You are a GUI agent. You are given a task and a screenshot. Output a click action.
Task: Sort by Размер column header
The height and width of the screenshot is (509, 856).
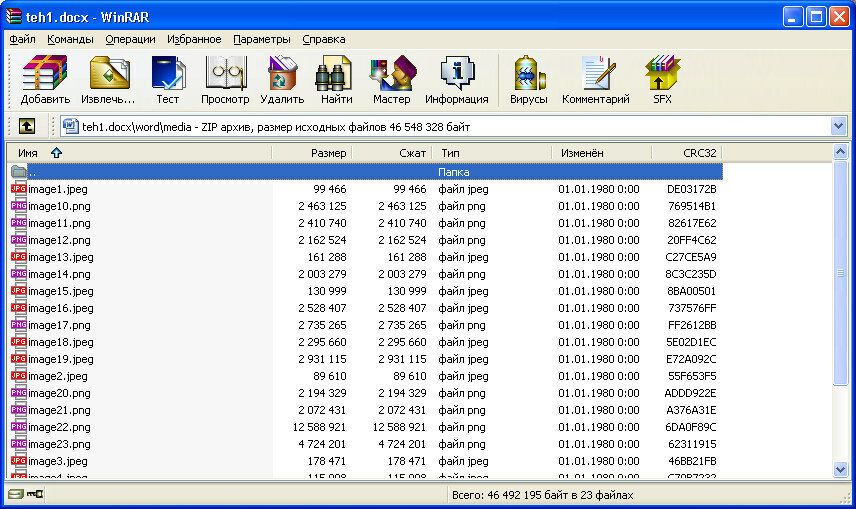312,153
